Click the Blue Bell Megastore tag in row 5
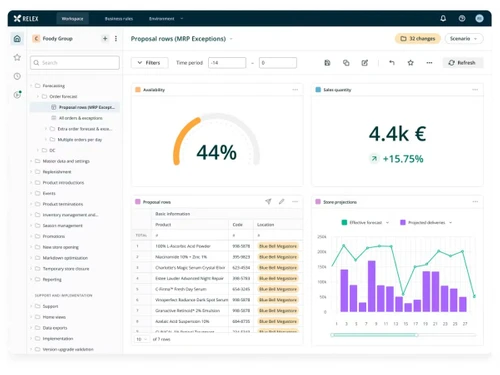Image resolution: width=500 pixels, height=375 pixels. pyautogui.click(x=278, y=289)
